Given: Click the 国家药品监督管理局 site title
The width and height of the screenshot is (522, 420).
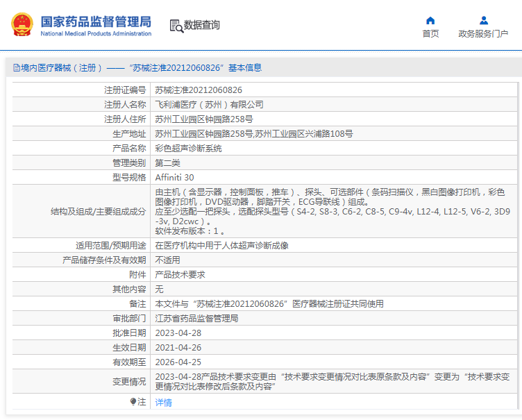Looking at the screenshot, I should point(95,21).
